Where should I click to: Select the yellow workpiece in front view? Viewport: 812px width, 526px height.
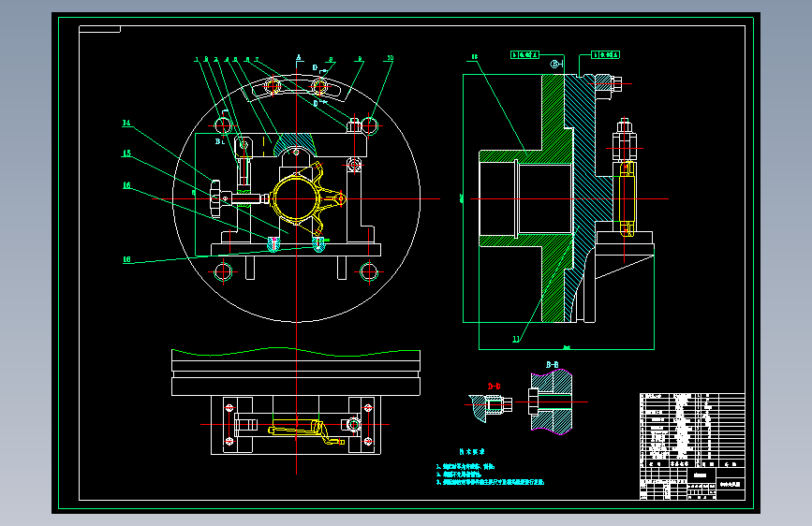[x=308, y=199]
